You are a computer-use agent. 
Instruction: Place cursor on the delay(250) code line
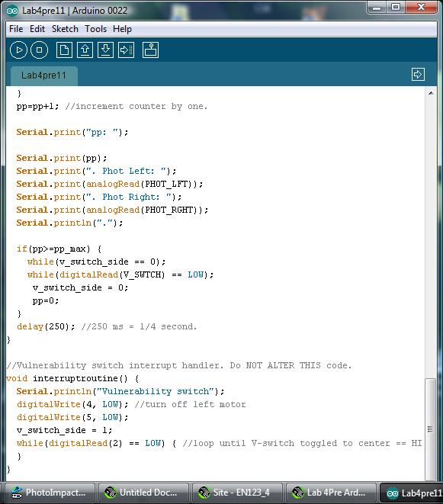coord(107,326)
